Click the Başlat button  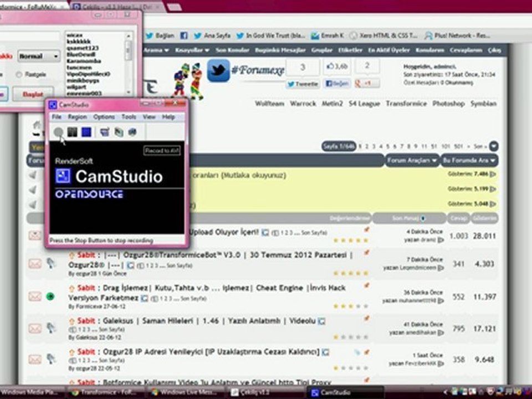coord(33,94)
